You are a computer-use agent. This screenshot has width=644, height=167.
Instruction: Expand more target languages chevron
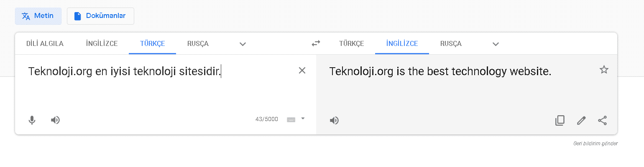(496, 44)
